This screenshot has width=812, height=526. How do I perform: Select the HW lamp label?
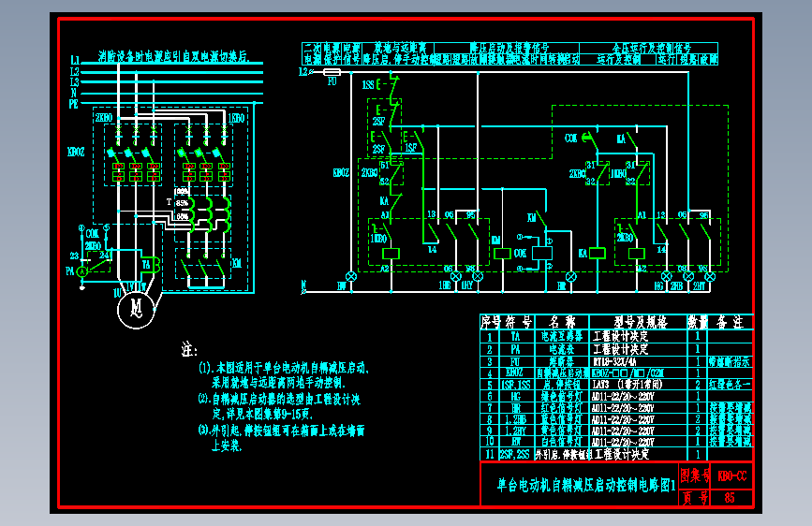(x=341, y=285)
